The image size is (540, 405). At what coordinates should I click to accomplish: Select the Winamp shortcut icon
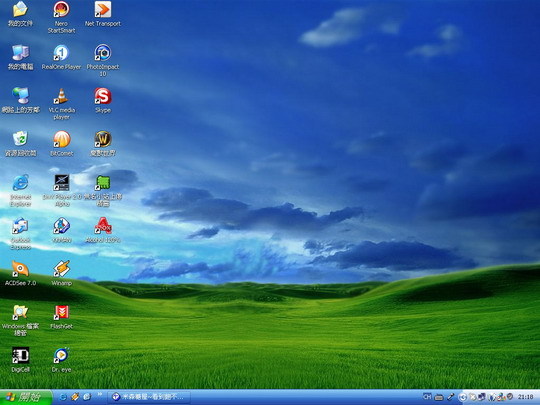point(61,269)
